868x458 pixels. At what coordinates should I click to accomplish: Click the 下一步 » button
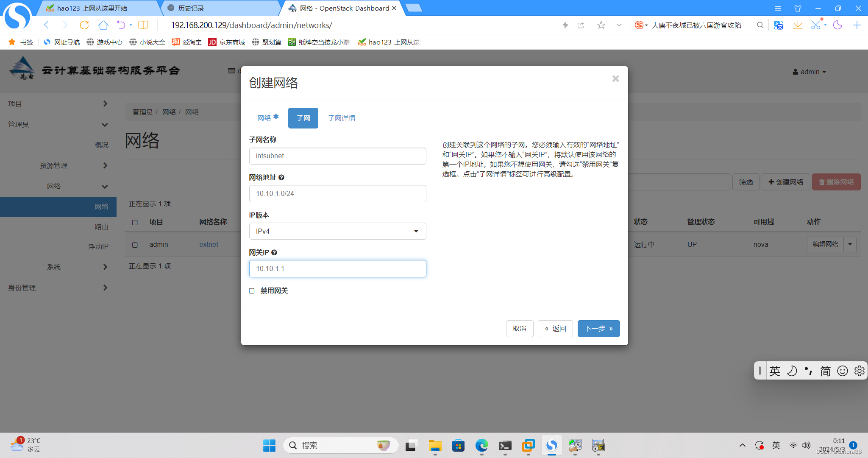[x=598, y=329]
